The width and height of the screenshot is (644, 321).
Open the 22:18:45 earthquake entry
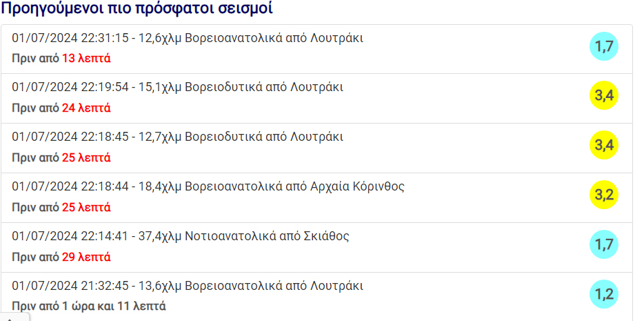pyautogui.click(x=178, y=137)
